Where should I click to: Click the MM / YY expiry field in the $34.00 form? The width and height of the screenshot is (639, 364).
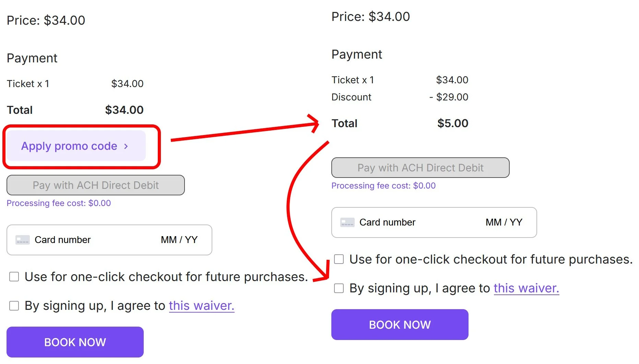pos(179,240)
